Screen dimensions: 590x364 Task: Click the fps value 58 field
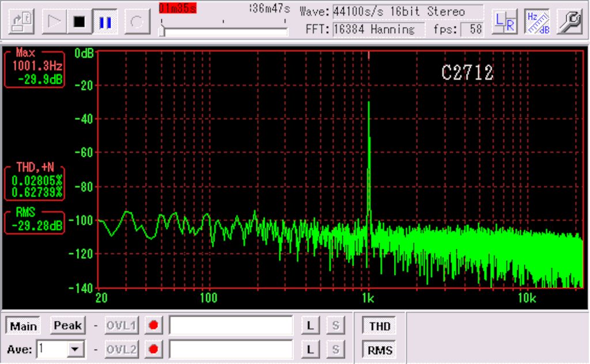click(472, 29)
